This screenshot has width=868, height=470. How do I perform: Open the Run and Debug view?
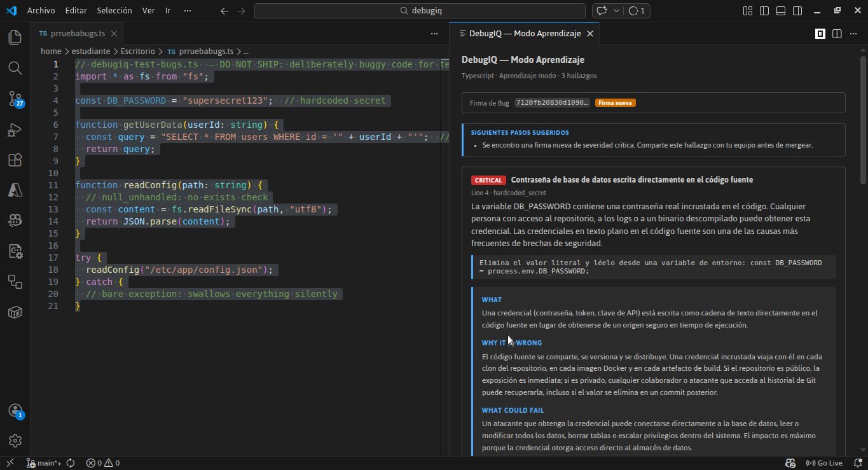15,130
